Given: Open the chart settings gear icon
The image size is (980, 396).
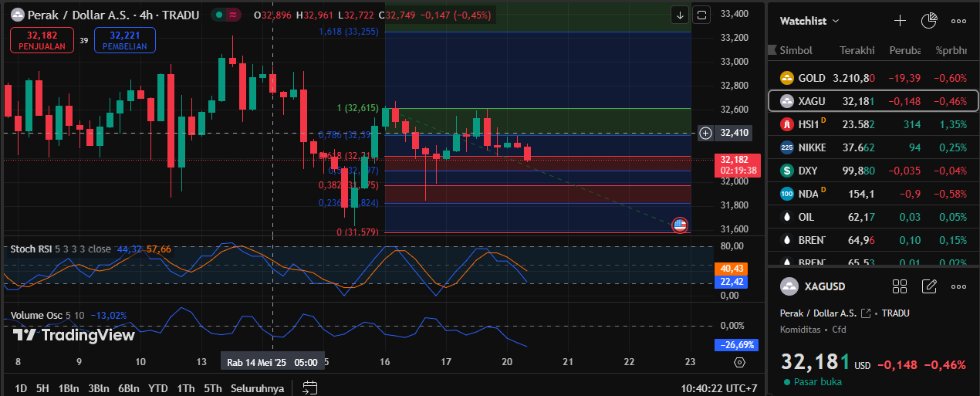Looking at the screenshot, I should coord(739,362).
